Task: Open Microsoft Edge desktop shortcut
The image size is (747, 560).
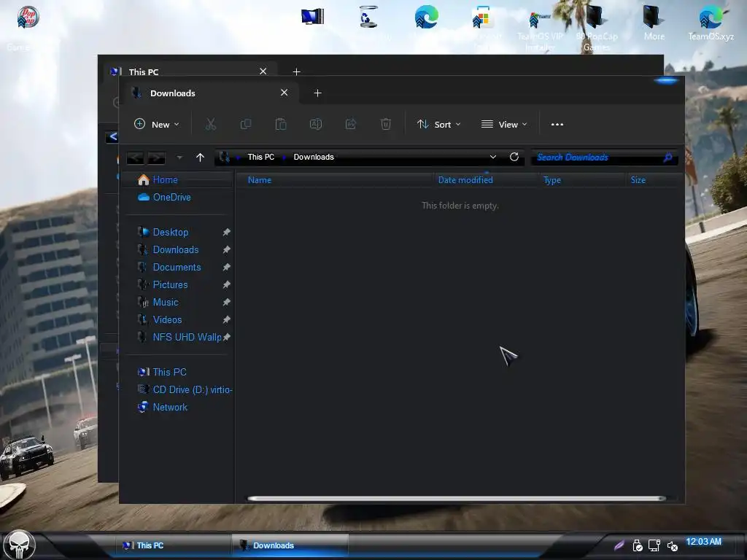Action: [426, 17]
